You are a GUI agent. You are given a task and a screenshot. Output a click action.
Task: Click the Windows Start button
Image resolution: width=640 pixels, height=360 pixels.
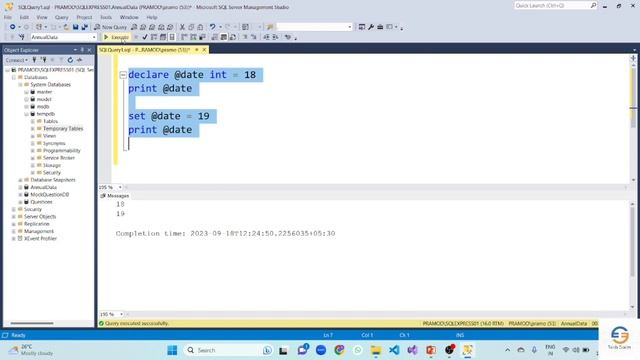click(172, 350)
